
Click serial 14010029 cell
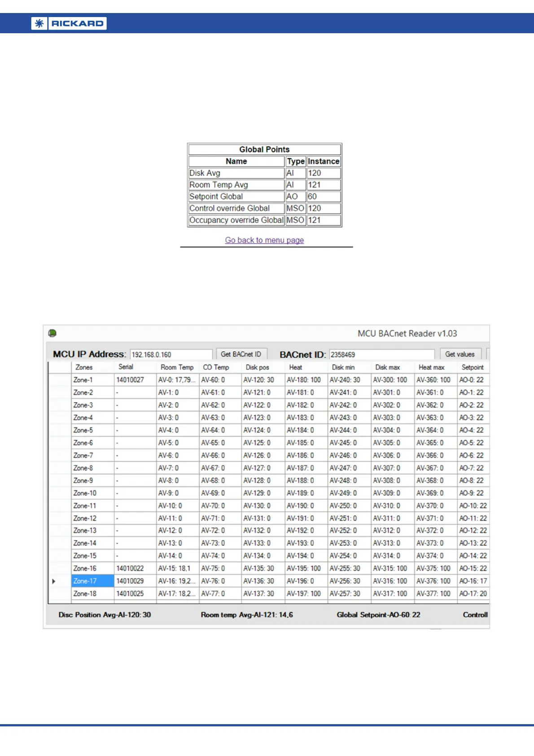(x=135, y=581)
